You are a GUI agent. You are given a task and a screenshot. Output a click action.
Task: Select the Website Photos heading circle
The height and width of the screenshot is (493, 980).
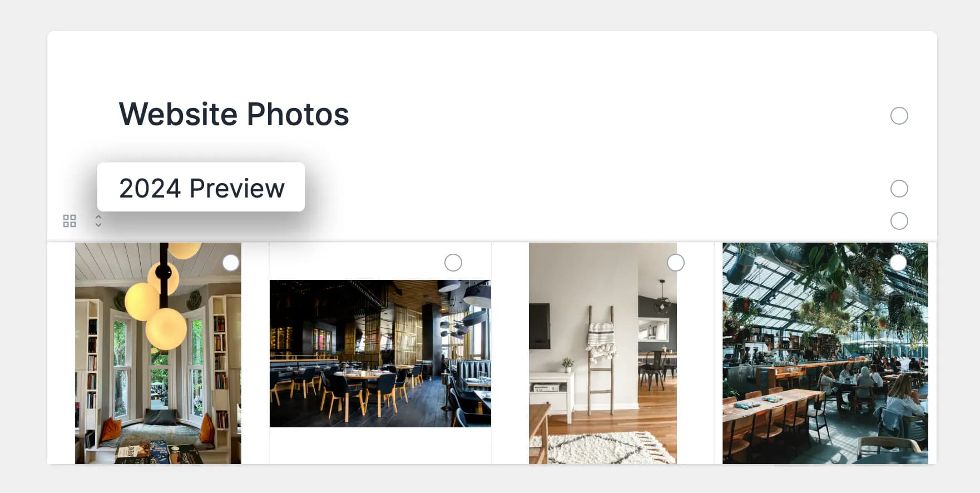pyautogui.click(x=899, y=116)
